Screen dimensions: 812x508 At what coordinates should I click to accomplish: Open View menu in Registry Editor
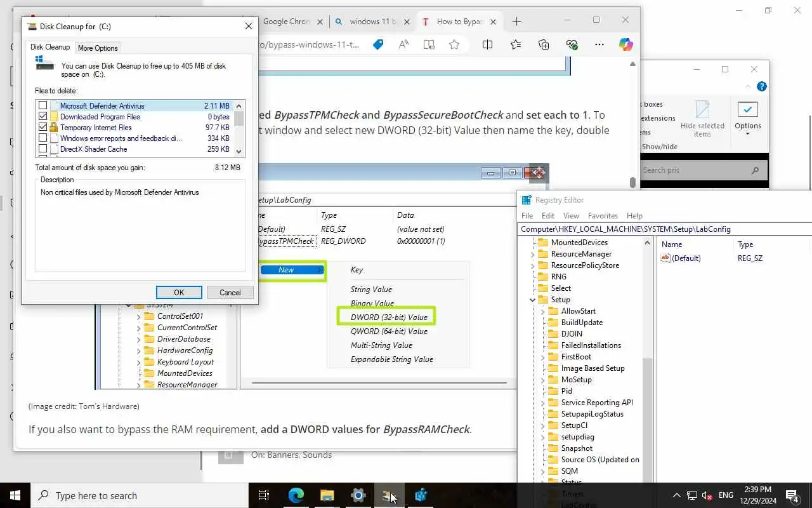click(x=571, y=216)
